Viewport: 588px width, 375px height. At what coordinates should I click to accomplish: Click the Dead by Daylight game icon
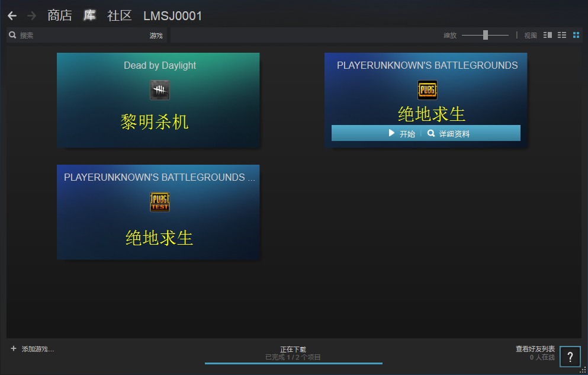(160, 90)
